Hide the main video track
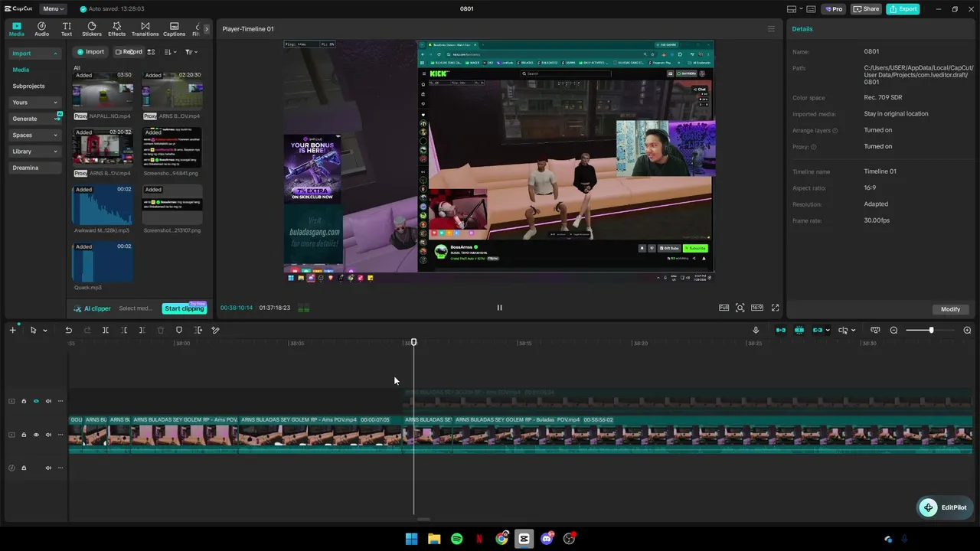 click(36, 435)
